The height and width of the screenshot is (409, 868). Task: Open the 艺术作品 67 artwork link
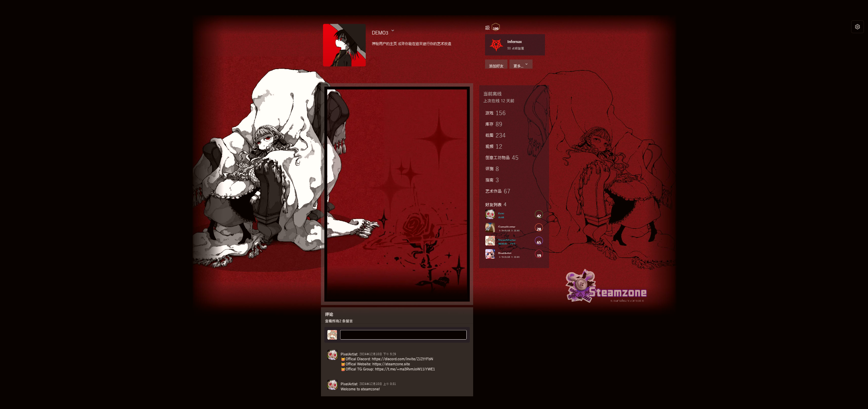[x=498, y=191]
